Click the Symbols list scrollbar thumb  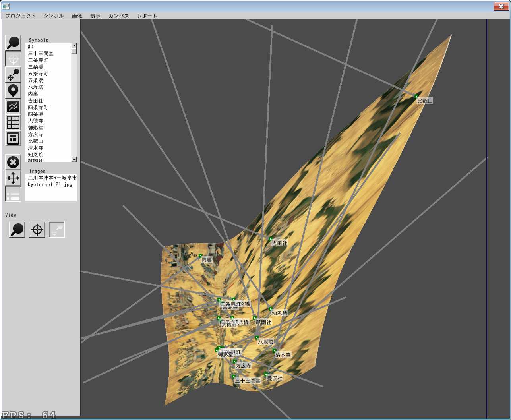click(74, 51)
